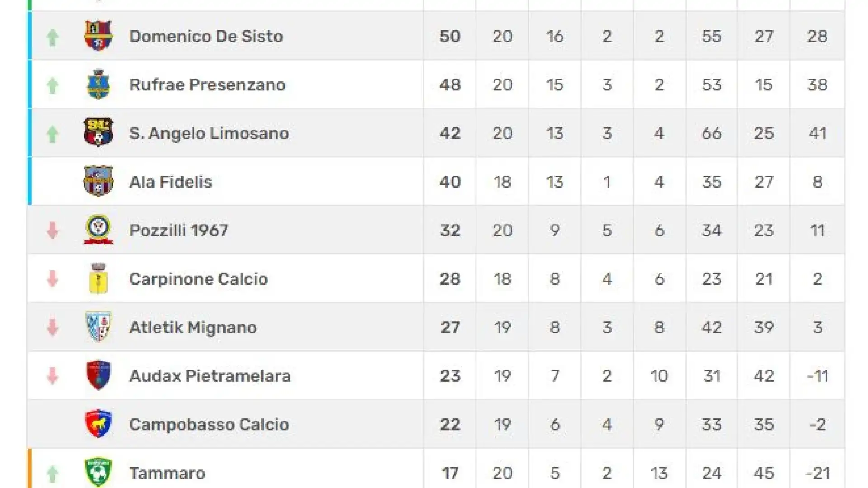
Task: Click green up arrow beside Tammaro
Action: pos(52,474)
